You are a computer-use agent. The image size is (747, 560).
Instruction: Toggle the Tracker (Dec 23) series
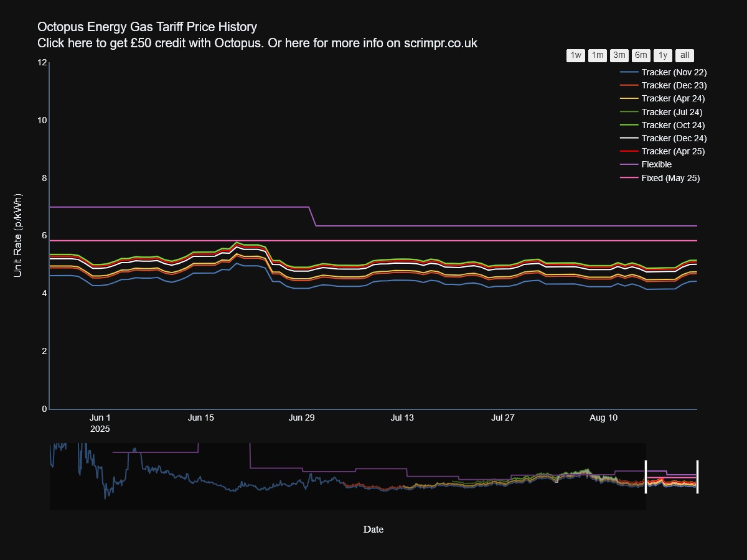[x=674, y=85]
